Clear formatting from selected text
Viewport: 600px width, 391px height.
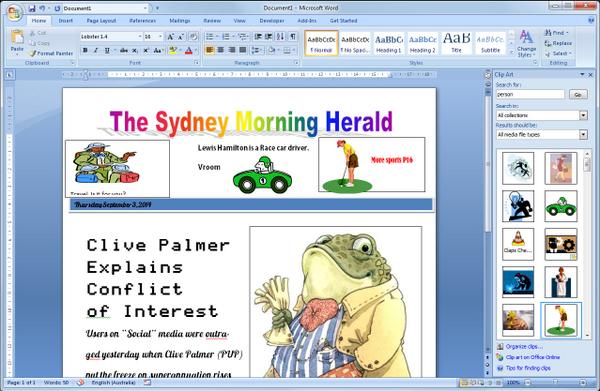[194, 37]
